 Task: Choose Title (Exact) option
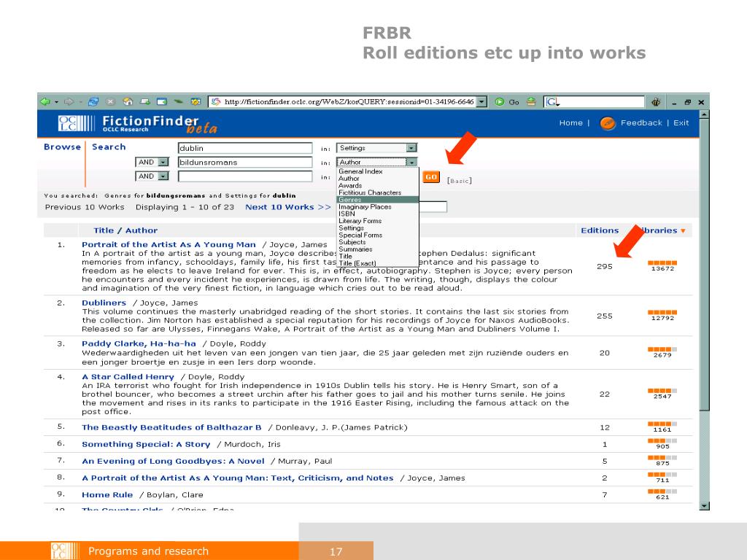[x=357, y=263]
